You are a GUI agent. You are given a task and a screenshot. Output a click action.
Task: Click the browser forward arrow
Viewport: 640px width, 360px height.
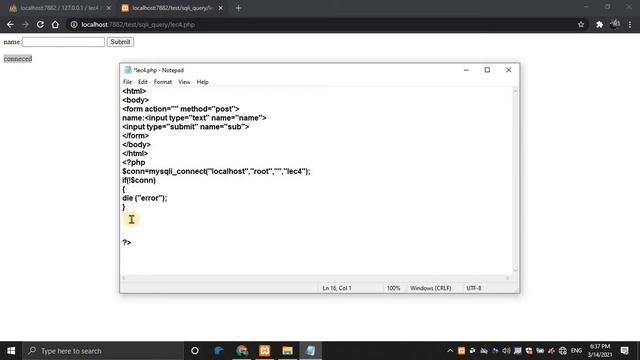pos(25,24)
